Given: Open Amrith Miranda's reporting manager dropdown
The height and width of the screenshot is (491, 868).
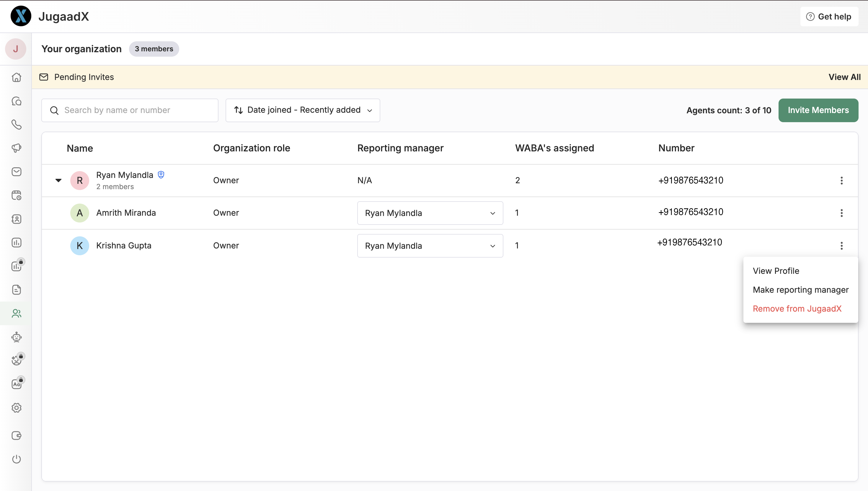Looking at the screenshot, I should (x=430, y=213).
